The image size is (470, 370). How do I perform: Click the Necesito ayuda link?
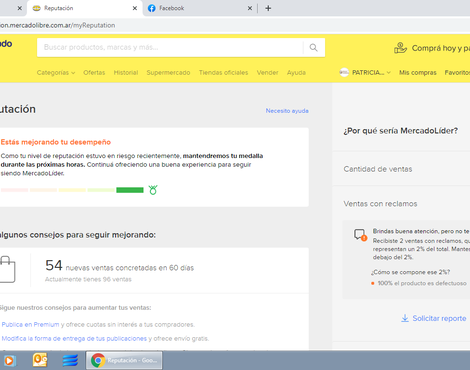pyautogui.click(x=287, y=111)
